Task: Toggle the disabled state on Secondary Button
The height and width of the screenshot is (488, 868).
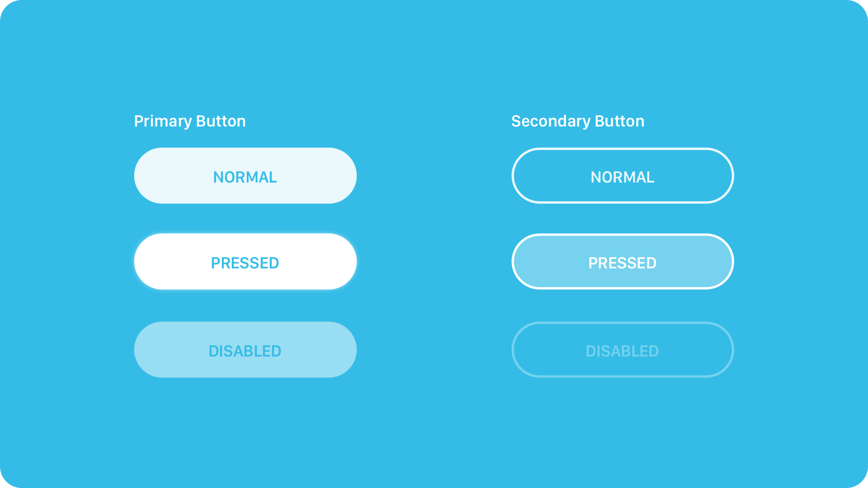Action: point(623,349)
